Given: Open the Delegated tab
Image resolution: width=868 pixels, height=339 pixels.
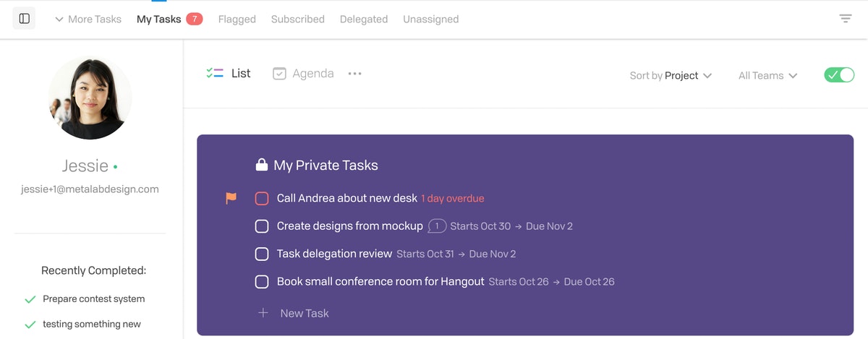Looking at the screenshot, I should coord(364,20).
